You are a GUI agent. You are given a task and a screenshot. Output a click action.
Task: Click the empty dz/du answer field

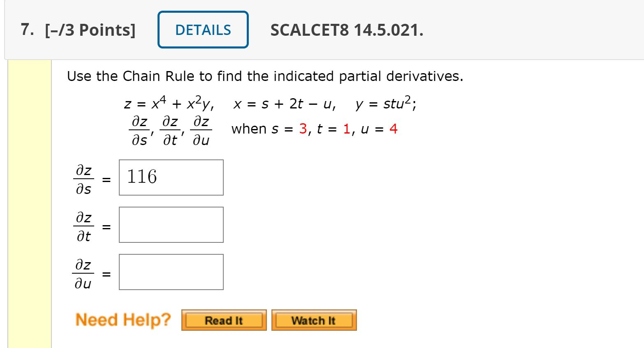[x=170, y=272]
